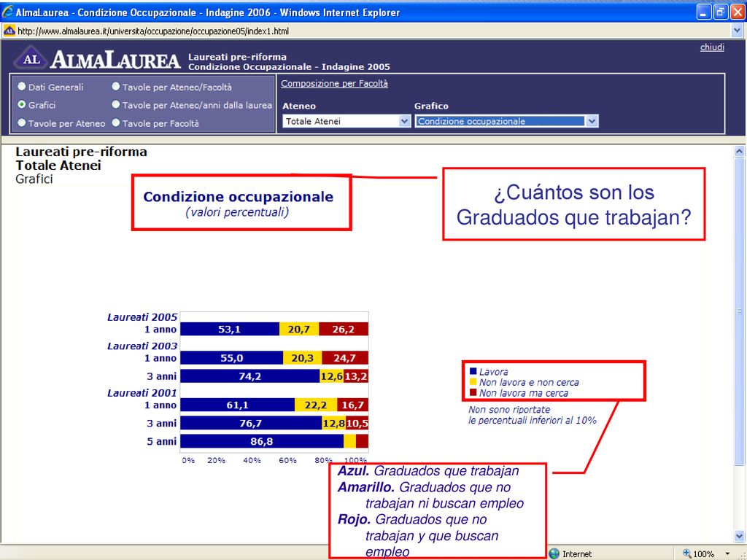Click the Composizione per Facoltà link
747x560 pixels.
[334, 83]
